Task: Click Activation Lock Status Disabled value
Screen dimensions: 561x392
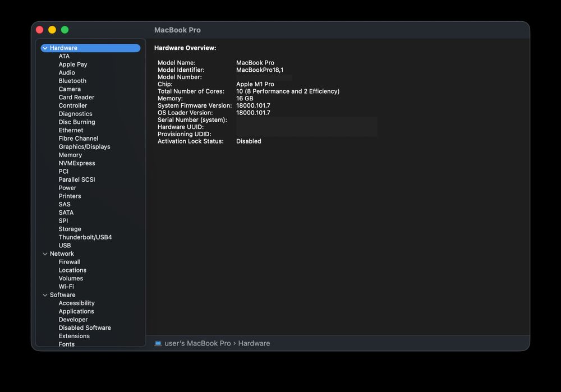Action: (249, 141)
